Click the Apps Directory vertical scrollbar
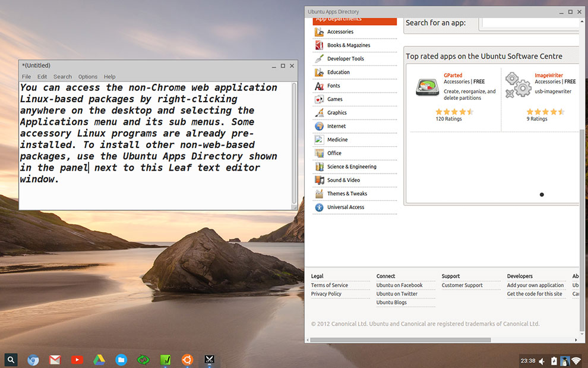The width and height of the screenshot is (588, 368). 581,231
